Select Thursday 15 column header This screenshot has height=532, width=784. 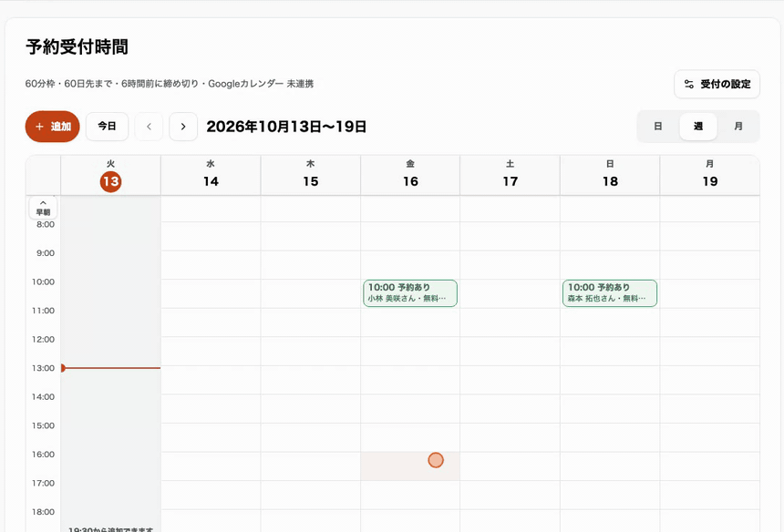point(311,175)
